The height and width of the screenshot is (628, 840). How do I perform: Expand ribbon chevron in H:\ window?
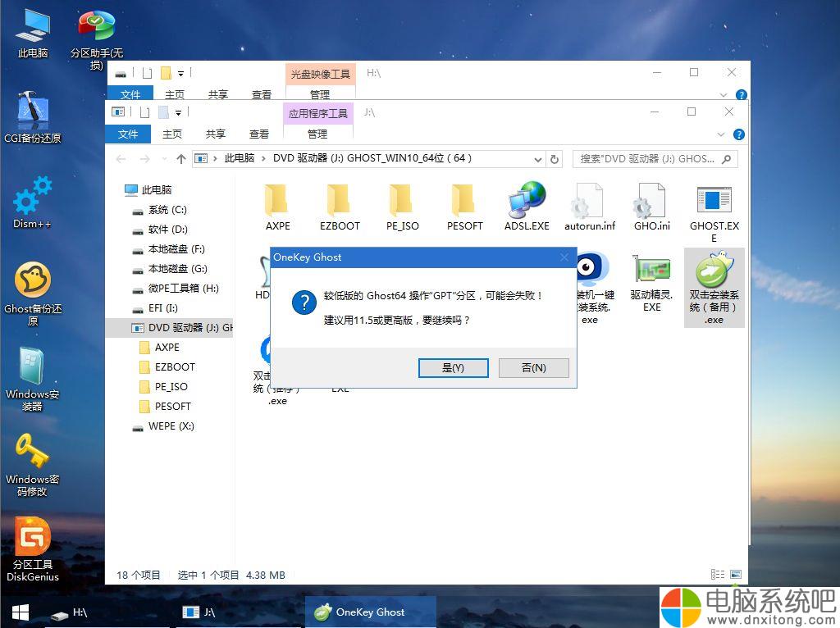(724, 95)
